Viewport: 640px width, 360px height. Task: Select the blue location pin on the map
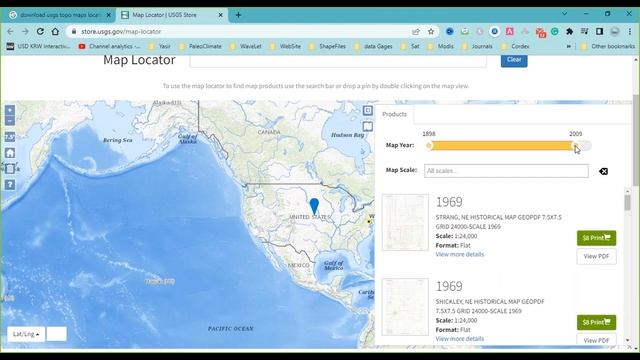pyautogui.click(x=314, y=207)
